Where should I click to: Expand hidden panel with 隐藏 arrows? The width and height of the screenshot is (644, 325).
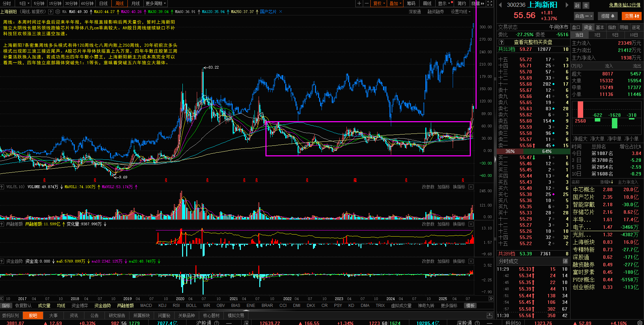pos(478,3)
